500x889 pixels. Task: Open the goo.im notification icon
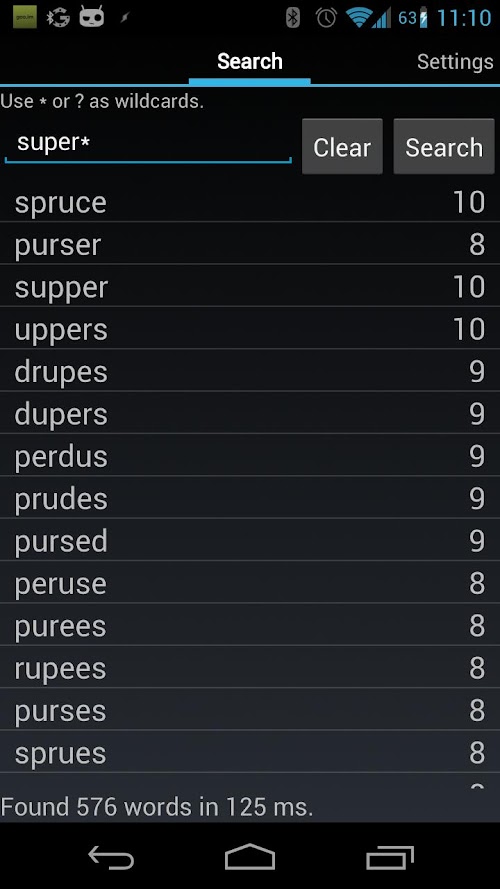point(24,17)
